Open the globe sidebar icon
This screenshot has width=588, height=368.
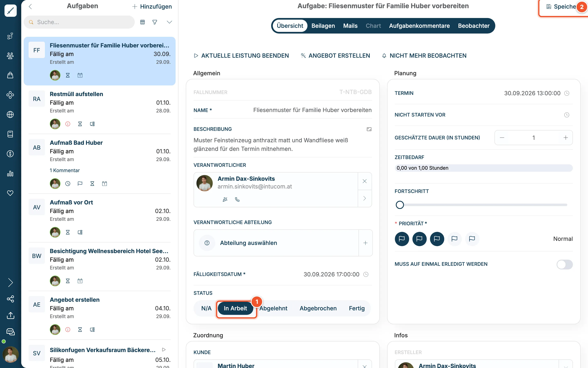tap(10, 114)
